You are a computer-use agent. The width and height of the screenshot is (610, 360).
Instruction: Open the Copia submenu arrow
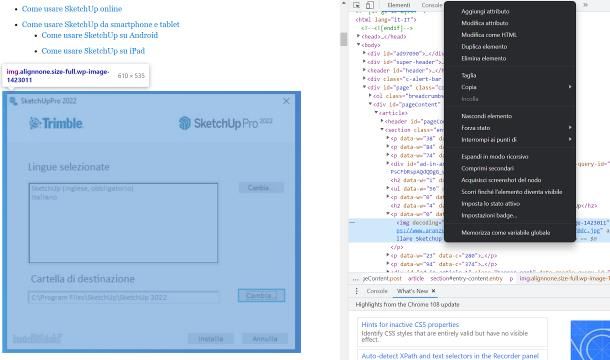tap(570, 87)
